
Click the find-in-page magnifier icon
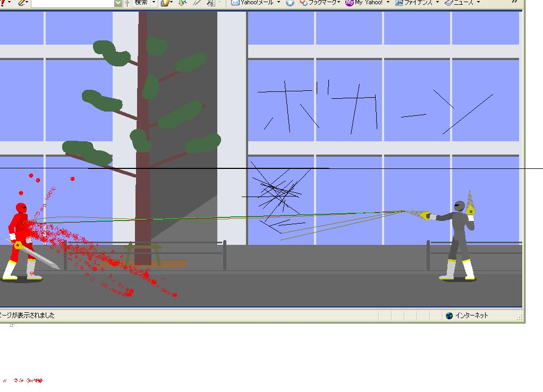(211, 3)
